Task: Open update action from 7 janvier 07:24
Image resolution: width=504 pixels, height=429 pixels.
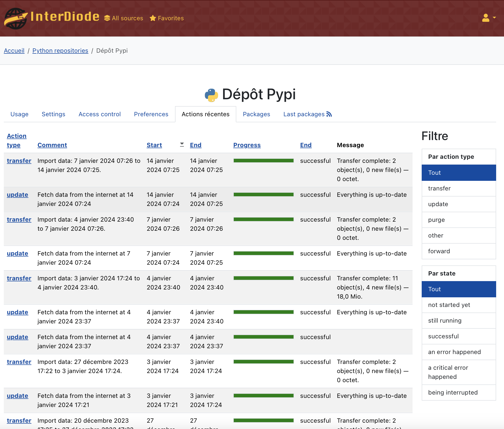Action: point(17,253)
